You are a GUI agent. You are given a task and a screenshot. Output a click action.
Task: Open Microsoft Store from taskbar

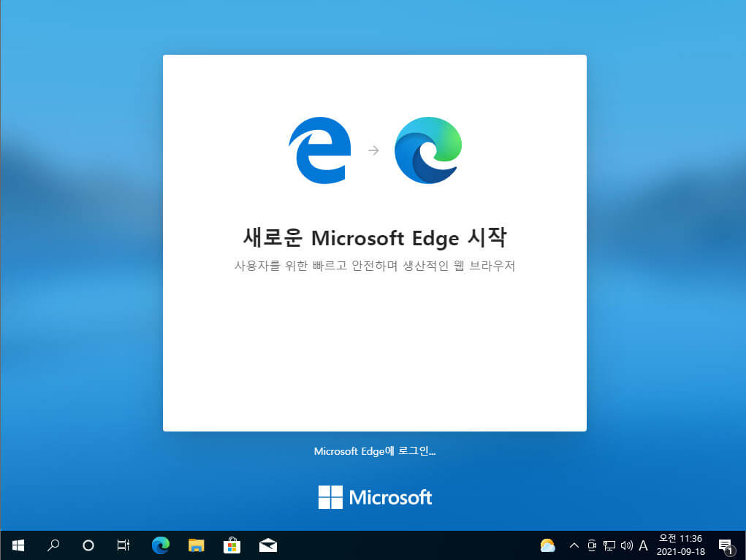click(x=232, y=545)
